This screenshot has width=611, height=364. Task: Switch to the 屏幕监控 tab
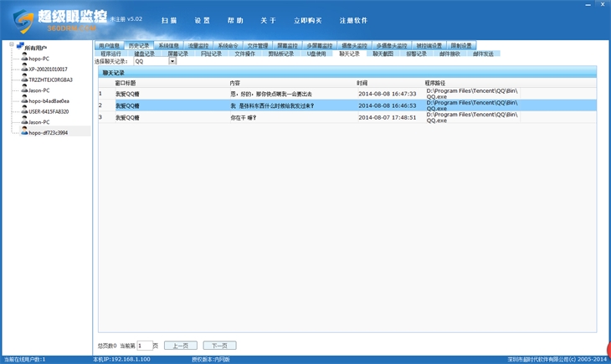287,45
